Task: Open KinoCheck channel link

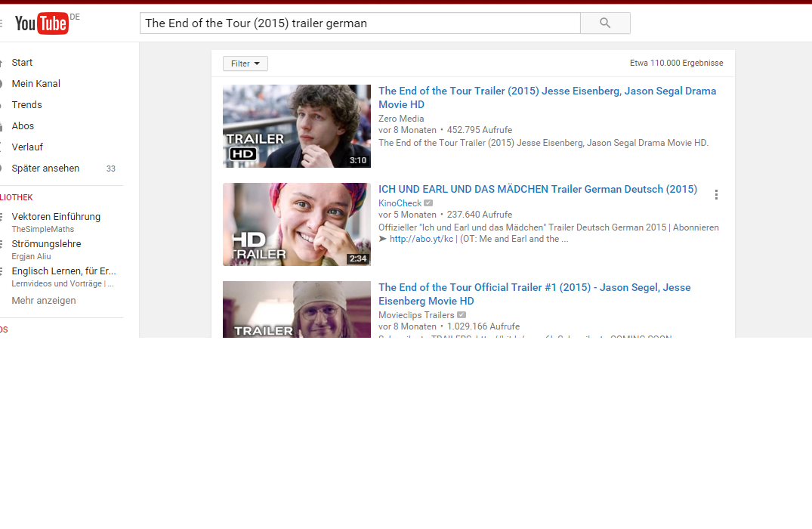Action: pyautogui.click(x=400, y=203)
